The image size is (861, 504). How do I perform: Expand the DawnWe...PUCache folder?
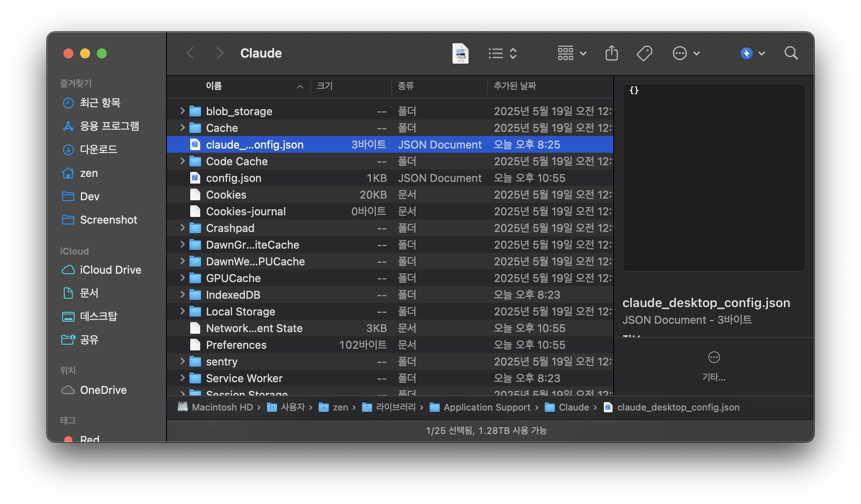(x=182, y=261)
